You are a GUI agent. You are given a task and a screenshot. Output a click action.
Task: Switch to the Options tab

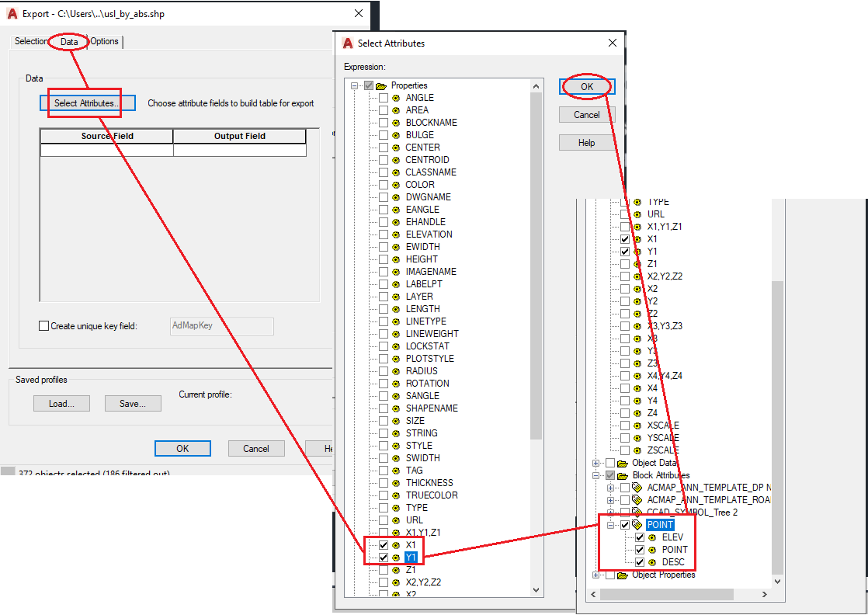[104, 41]
